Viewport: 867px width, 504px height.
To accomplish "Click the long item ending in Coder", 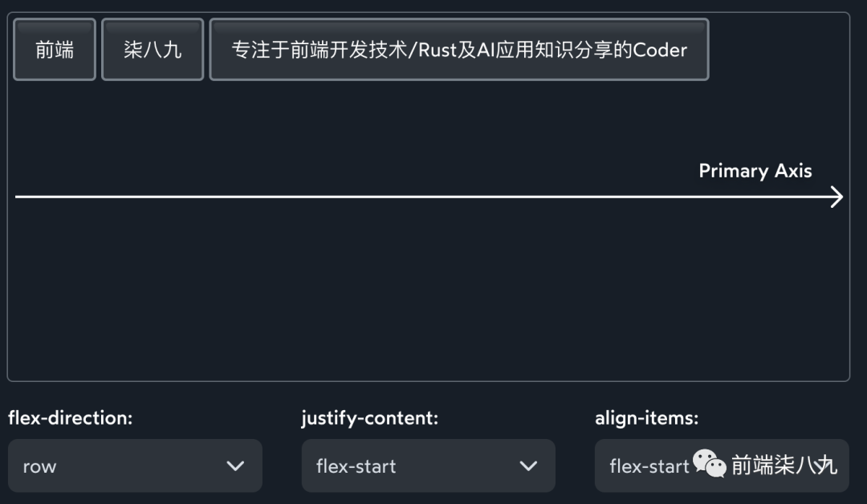I will [458, 50].
